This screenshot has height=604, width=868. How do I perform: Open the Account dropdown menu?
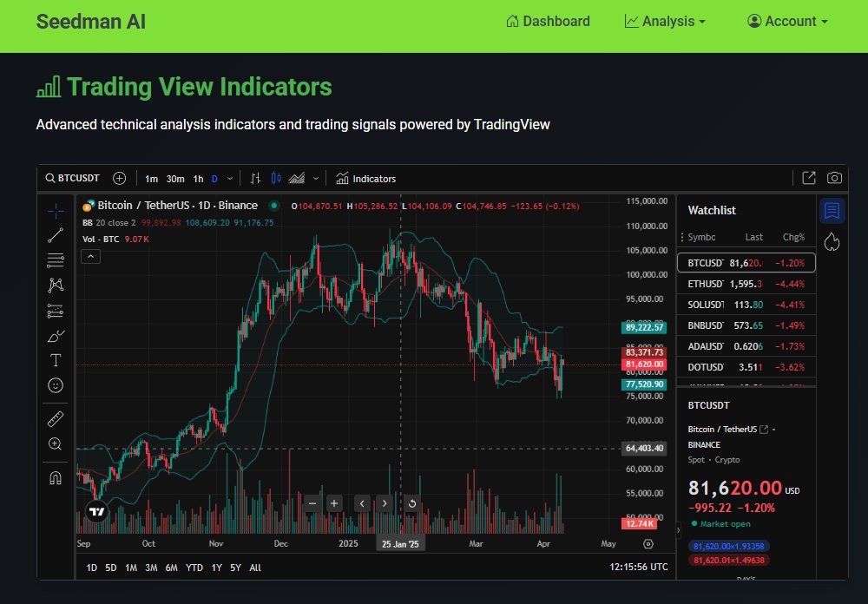(787, 21)
